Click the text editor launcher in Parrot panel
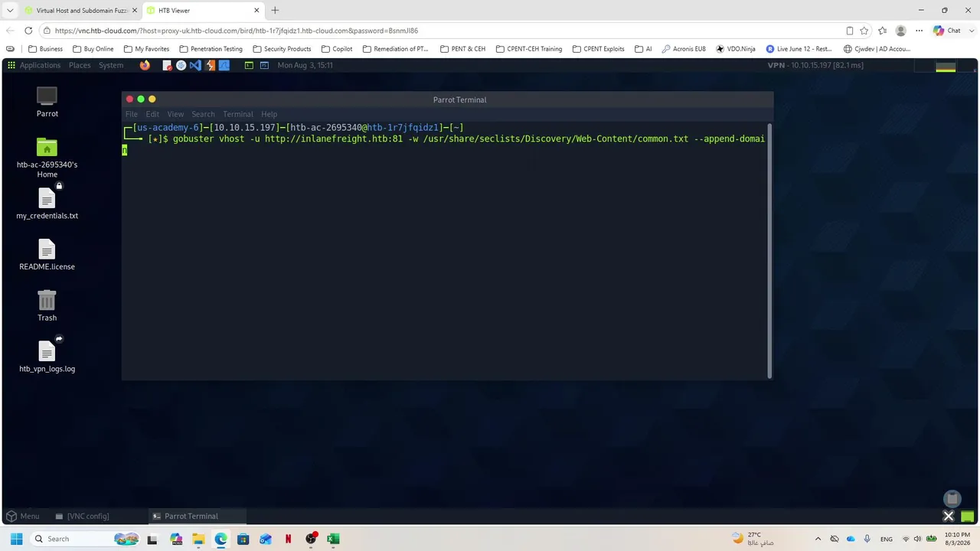This screenshot has height=551, width=980. pyautogui.click(x=167, y=65)
